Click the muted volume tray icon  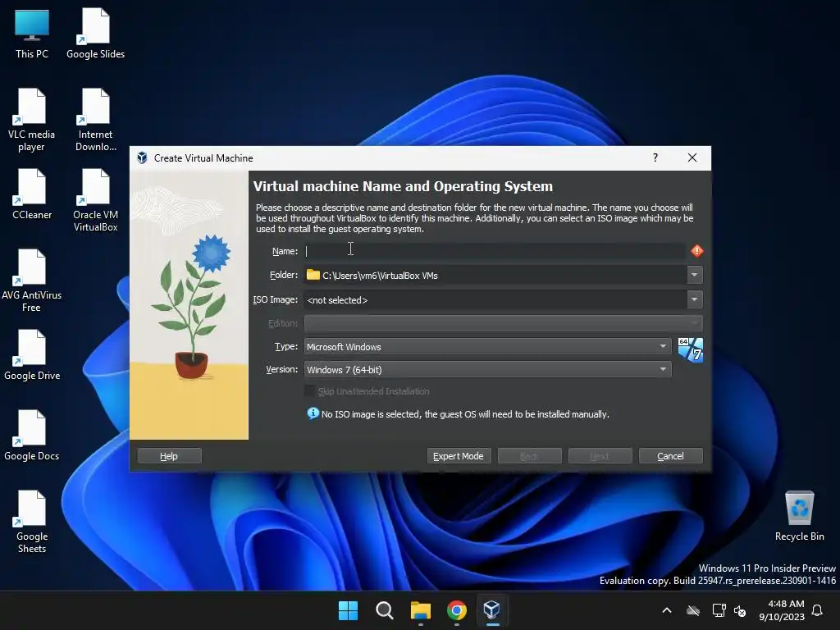pos(740,610)
